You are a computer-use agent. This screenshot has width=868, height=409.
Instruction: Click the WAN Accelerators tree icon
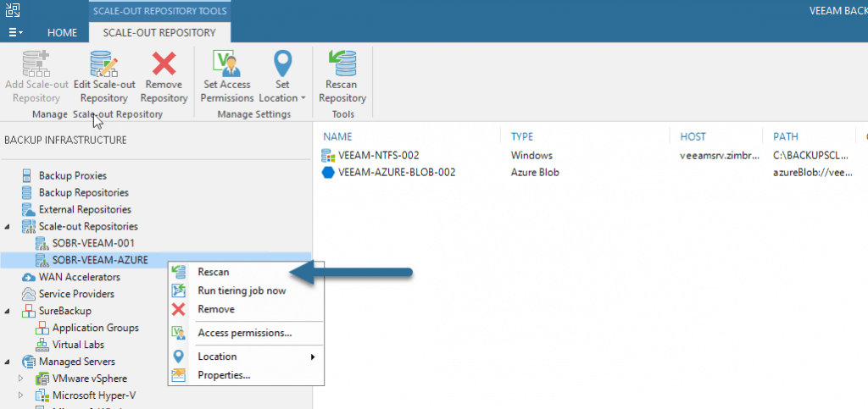[29, 277]
